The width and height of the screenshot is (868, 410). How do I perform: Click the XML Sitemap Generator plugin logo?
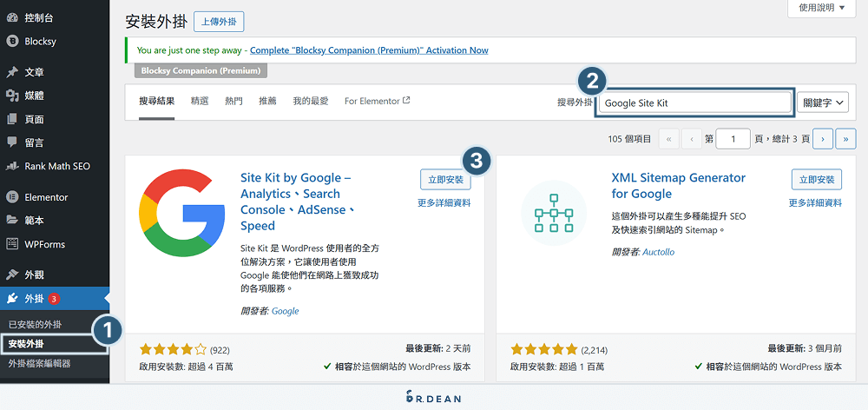click(x=554, y=214)
